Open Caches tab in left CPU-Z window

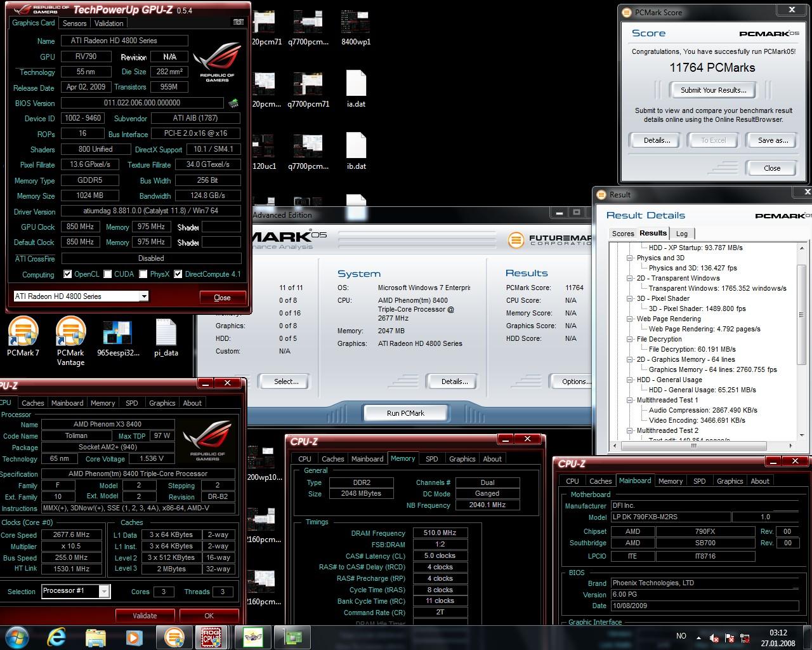point(33,403)
